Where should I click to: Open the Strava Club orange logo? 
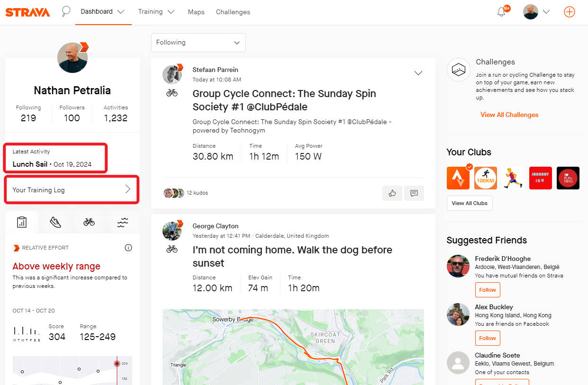458,178
